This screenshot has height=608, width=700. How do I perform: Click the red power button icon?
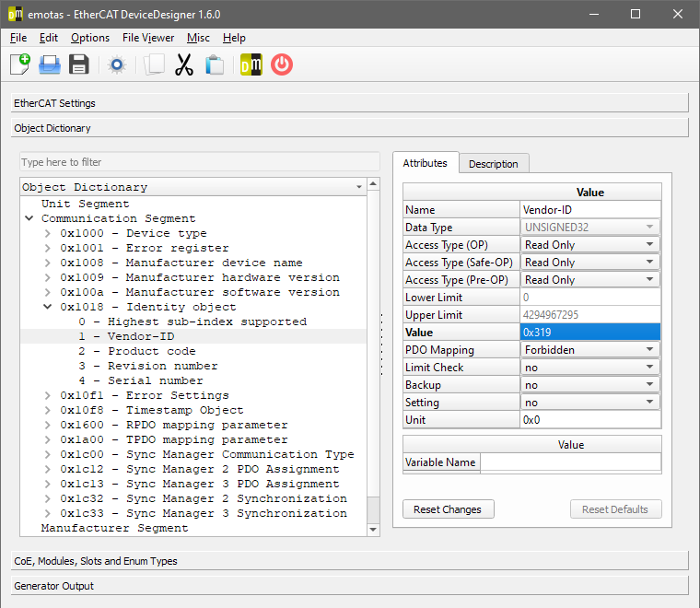(x=282, y=64)
